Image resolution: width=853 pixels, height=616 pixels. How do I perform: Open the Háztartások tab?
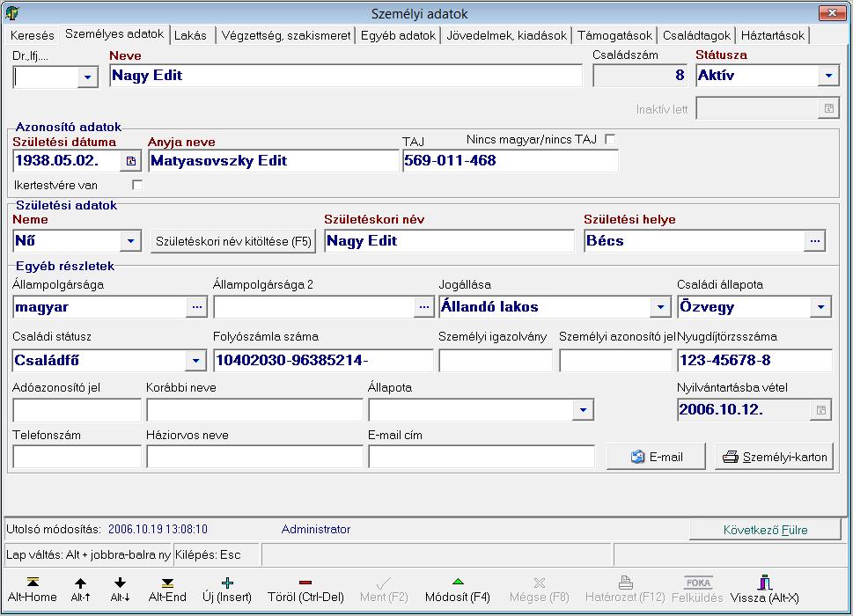tap(773, 35)
